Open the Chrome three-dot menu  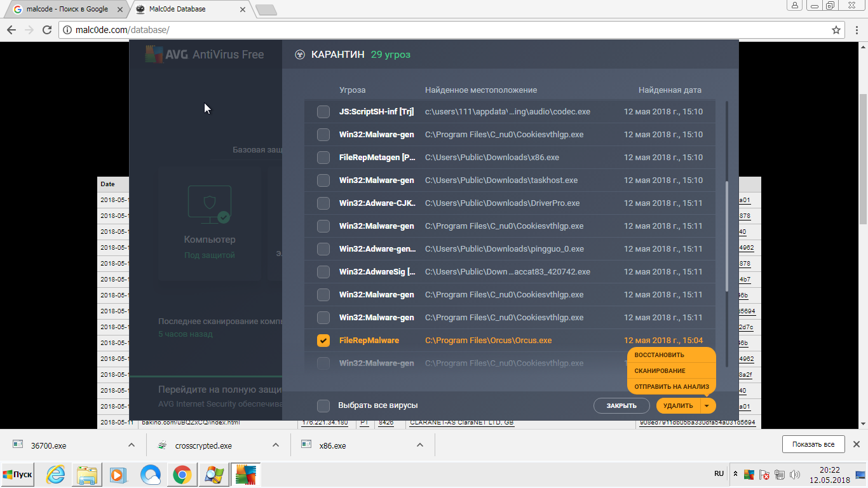point(857,30)
